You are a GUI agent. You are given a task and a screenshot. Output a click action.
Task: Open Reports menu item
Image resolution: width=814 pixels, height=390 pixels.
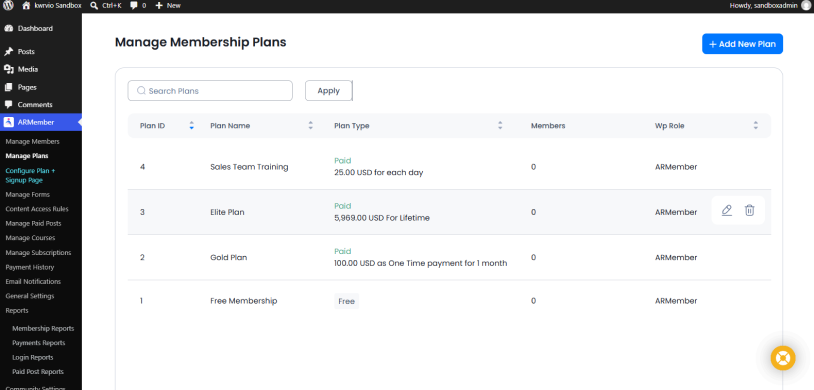17,311
